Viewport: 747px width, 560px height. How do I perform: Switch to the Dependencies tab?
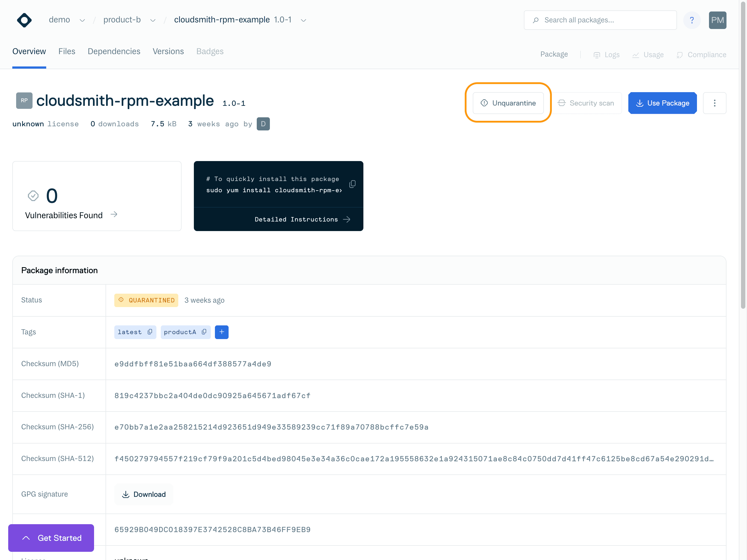tap(114, 51)
